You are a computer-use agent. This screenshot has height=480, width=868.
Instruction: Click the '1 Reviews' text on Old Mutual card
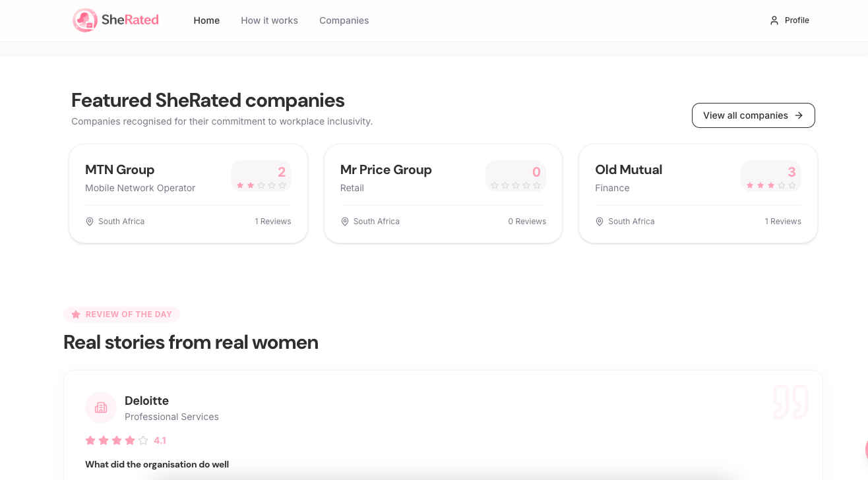783,222
